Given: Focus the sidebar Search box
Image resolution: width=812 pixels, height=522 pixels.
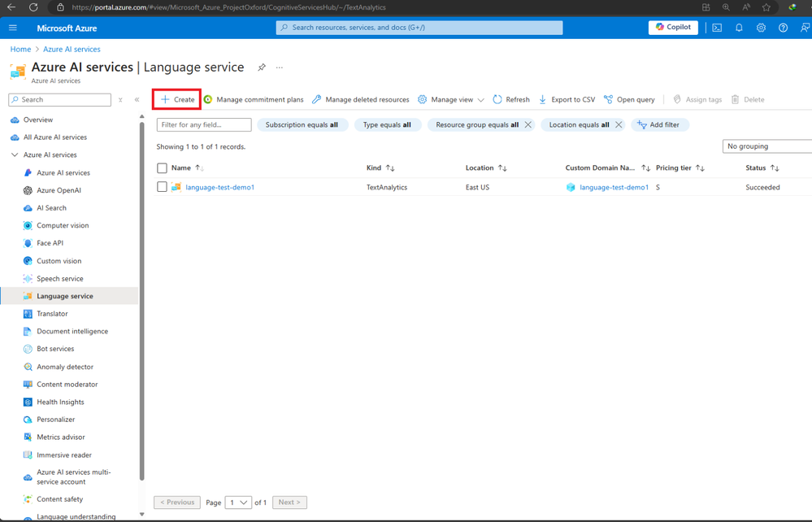Looking at the screenshot, I should 60,99.
